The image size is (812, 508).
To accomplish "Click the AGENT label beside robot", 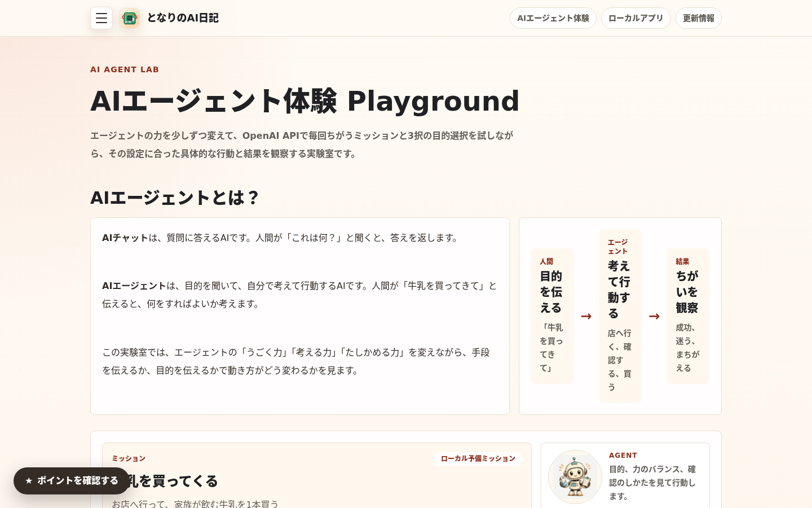I will [x=623, y=456].
